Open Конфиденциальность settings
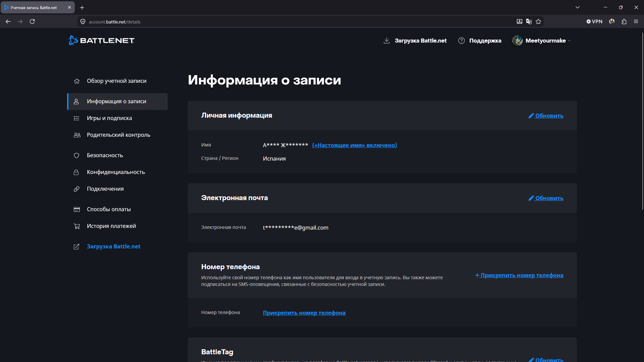 pyautogui.click(x=116, y=172)
